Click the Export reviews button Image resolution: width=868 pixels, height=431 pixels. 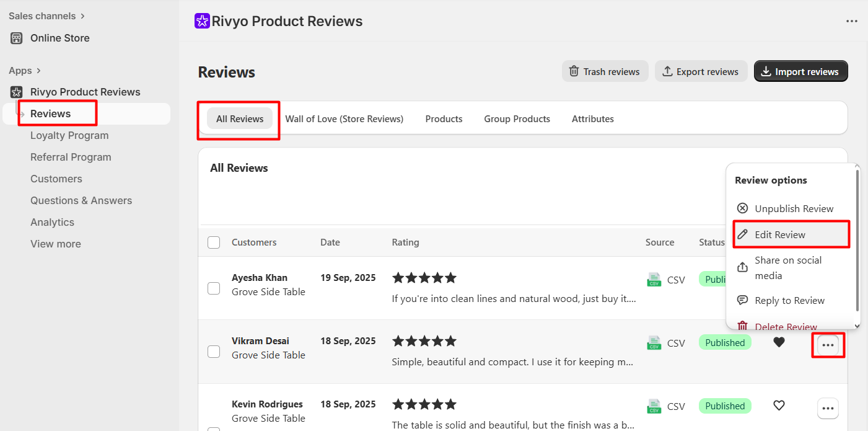pos(701,71)
